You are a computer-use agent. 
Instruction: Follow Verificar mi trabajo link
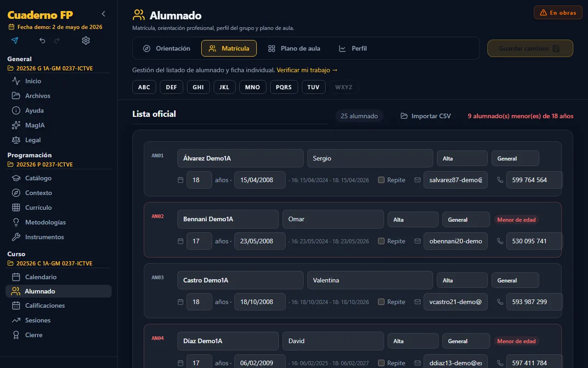307,70
